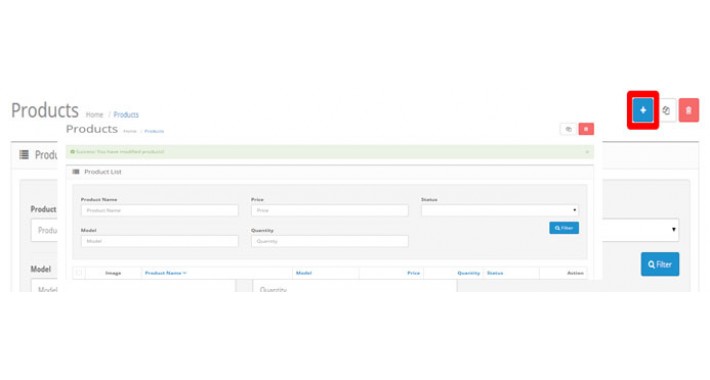Focus the inset panel's Quantity input field
The height and width of the screenshot is (380, 710).
pos(330,241)
